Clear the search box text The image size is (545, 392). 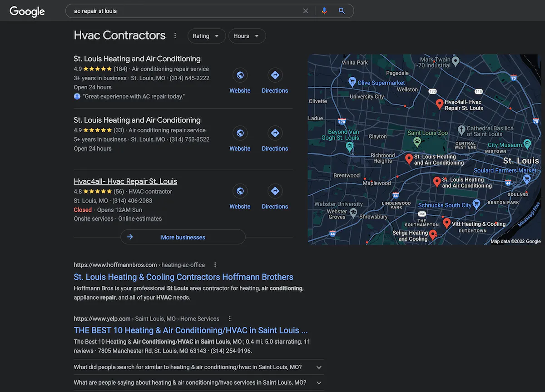point(306,11)
